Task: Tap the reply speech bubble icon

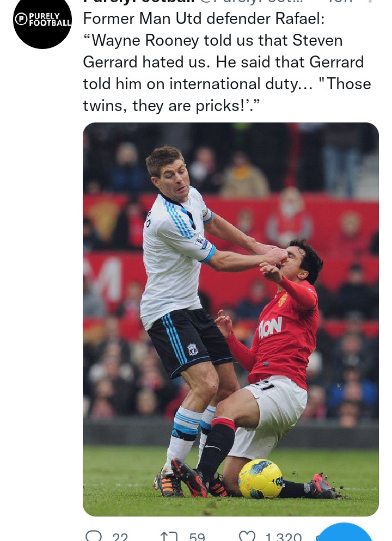Action: point(94,536)
